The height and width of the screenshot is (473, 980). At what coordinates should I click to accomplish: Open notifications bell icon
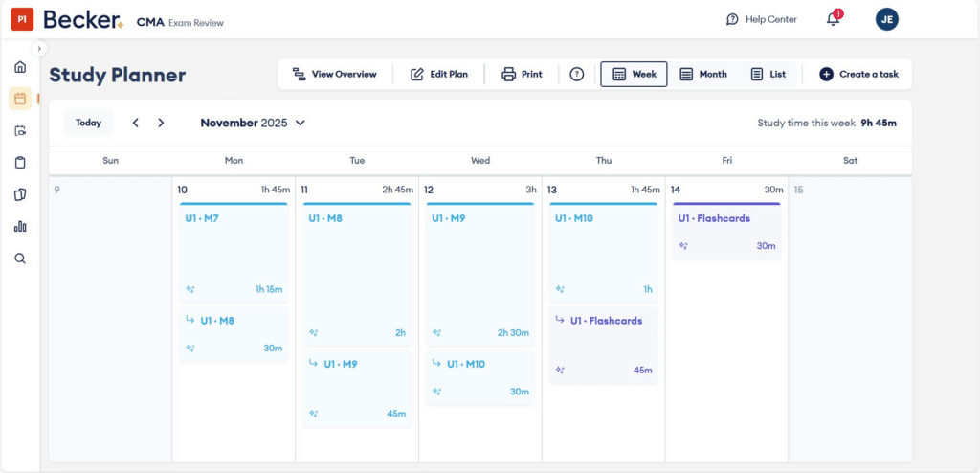pyautogui.click(x=834, y=19)
